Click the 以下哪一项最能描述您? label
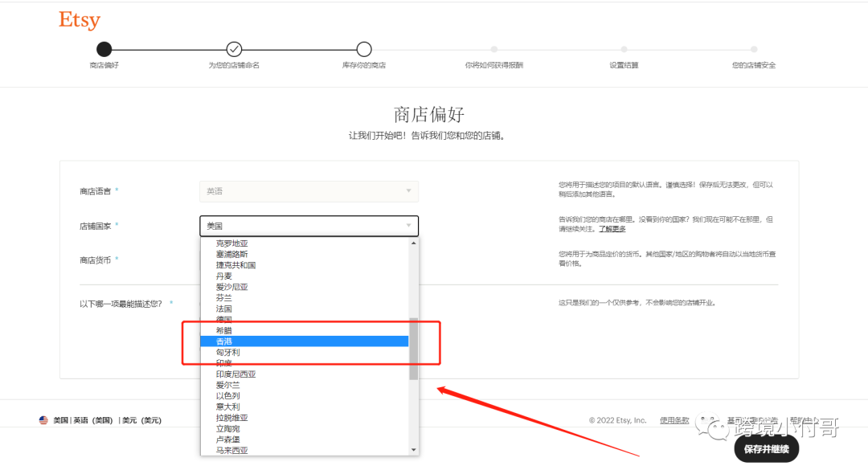Image resolution: width=868 pixels, height=466 pixels. point(121,304)
